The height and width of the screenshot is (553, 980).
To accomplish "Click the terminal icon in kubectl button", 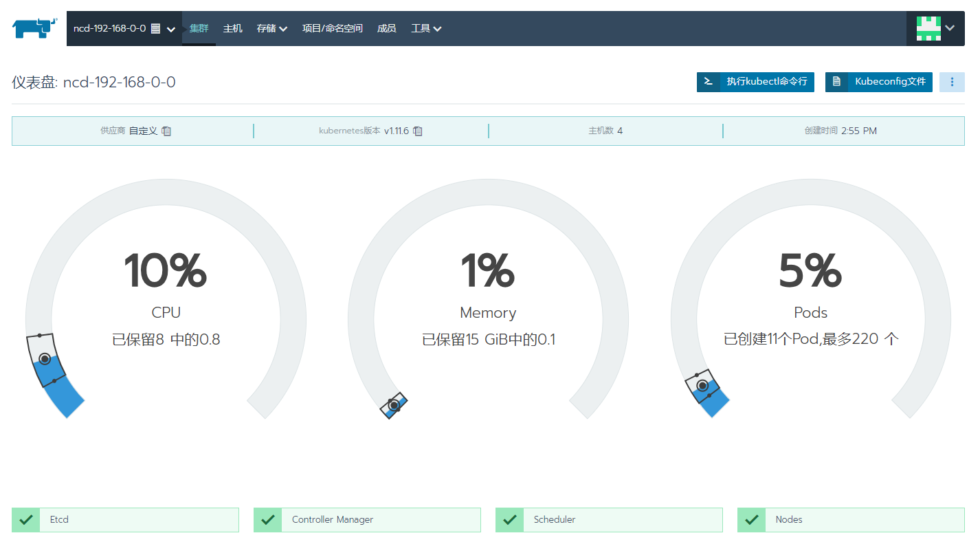I will pos(709,82).
